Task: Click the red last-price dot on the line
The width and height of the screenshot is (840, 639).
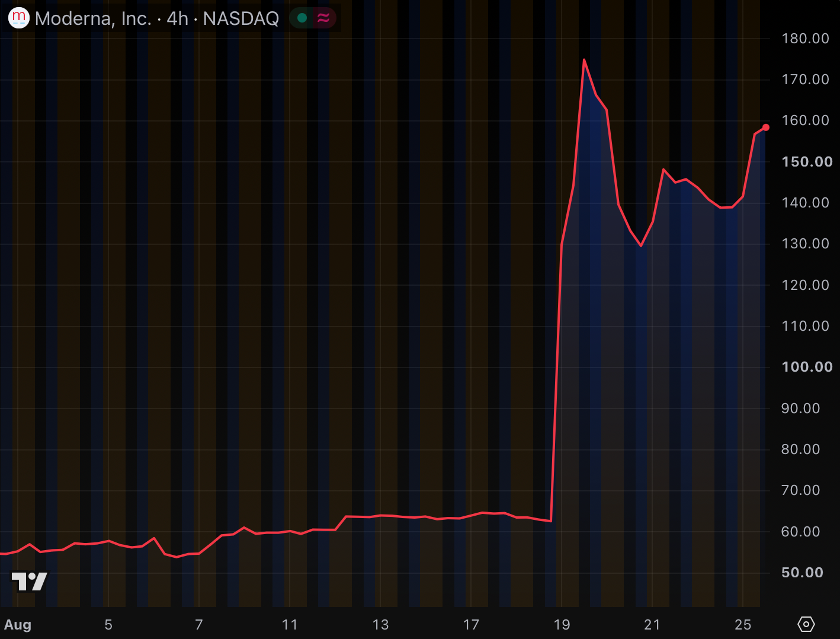Action: [x=766, y=127]
